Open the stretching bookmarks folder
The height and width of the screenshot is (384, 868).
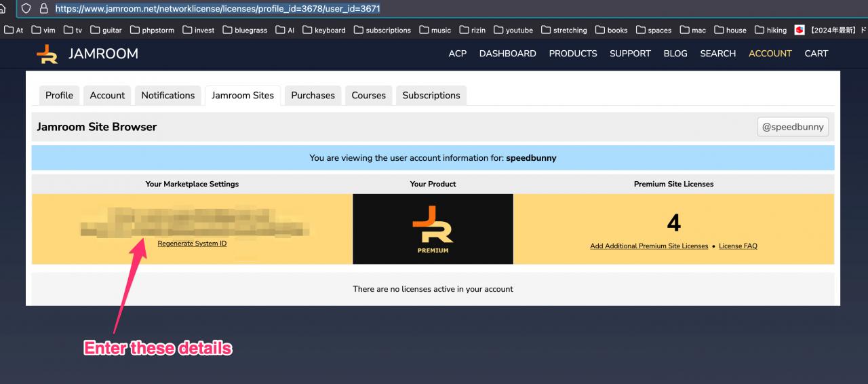point(564,30)
